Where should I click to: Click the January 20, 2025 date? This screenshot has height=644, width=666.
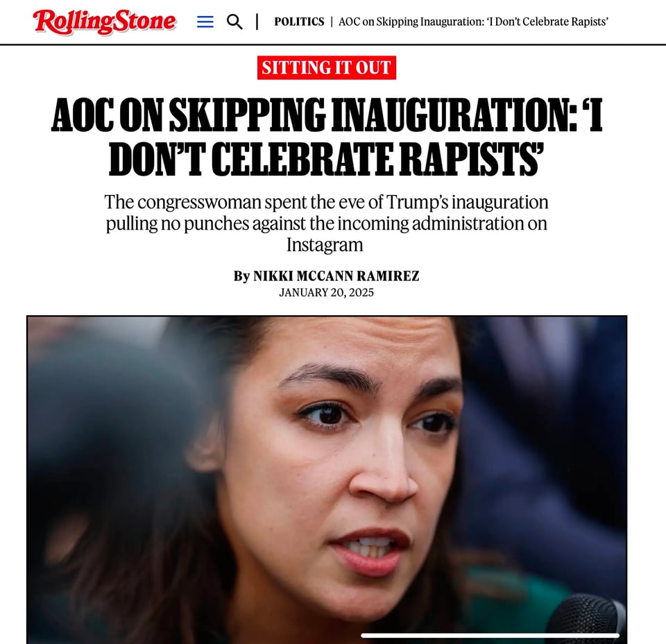(x=326, y=293)
